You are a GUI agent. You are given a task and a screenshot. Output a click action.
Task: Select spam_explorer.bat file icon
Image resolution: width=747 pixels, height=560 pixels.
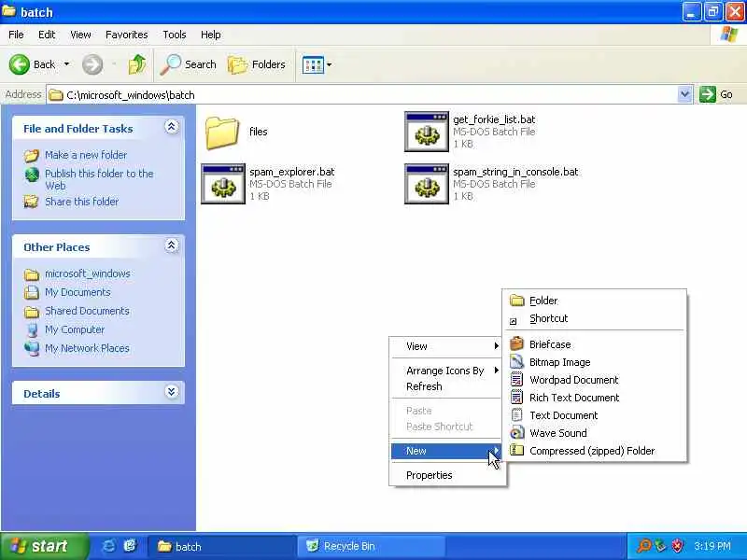pyautogui.click(x=223, y=184)
